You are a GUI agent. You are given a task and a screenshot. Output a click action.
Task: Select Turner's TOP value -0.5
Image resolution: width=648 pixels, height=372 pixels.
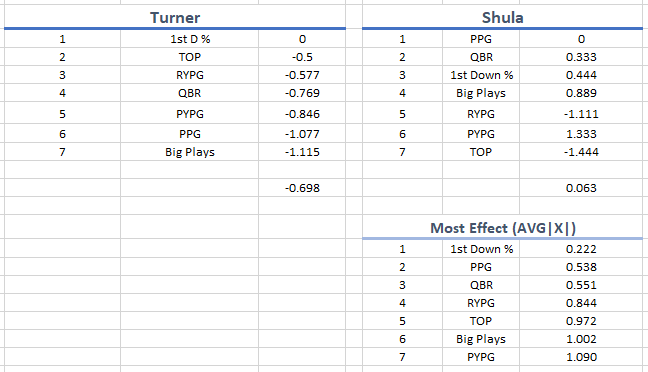[302, 57]
